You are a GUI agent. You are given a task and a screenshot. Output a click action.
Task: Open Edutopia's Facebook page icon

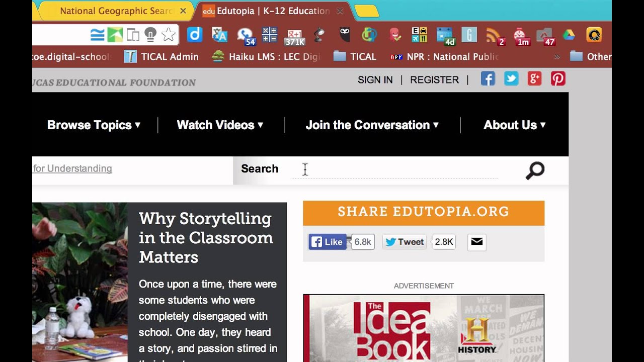[x=488, y=78]
